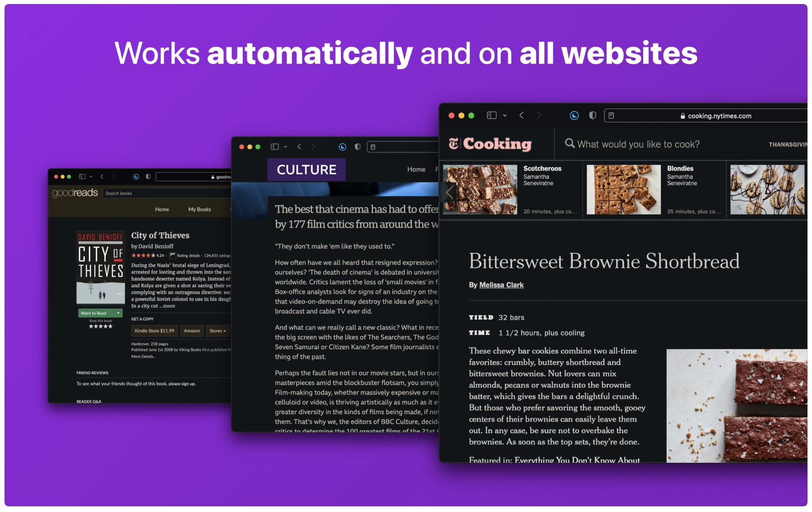Click the dark mode moon icon in NYT Cooking toolbar
812x512 pixels.
574,116
